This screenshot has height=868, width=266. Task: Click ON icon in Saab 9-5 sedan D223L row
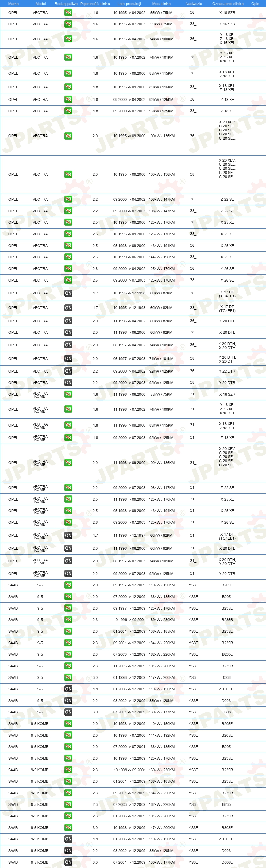coord(68,701)
